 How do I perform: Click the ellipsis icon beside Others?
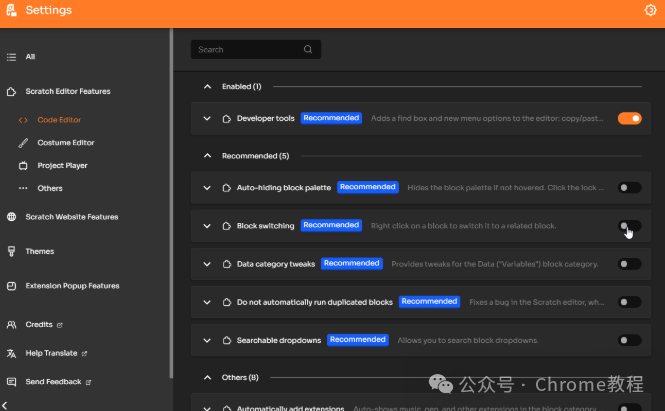[x=23, y=188]
